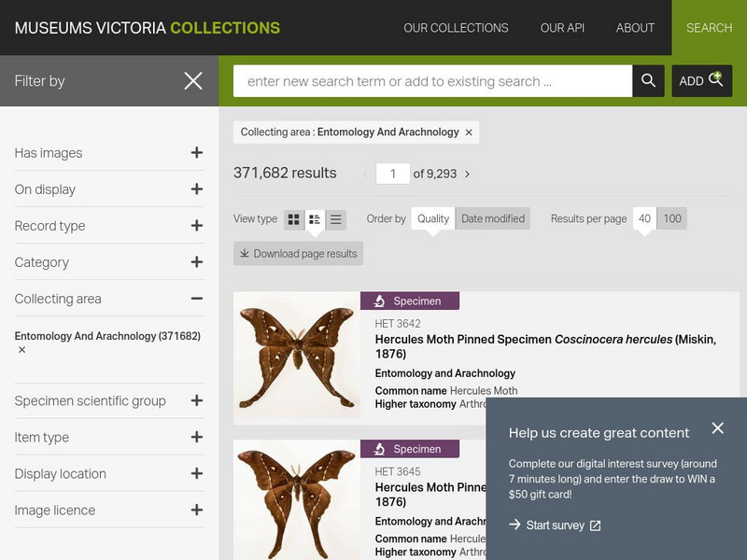Screen dimensions: 747x560
Task: Click Common name Hercules Moth text of HET 3642
Action: click(x=446, y=391)
